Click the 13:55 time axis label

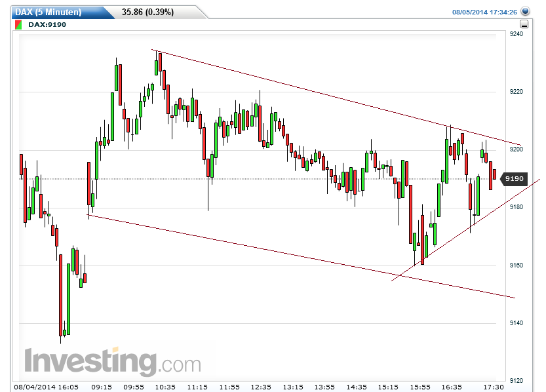pyautogui.click(x=324, y=387)
